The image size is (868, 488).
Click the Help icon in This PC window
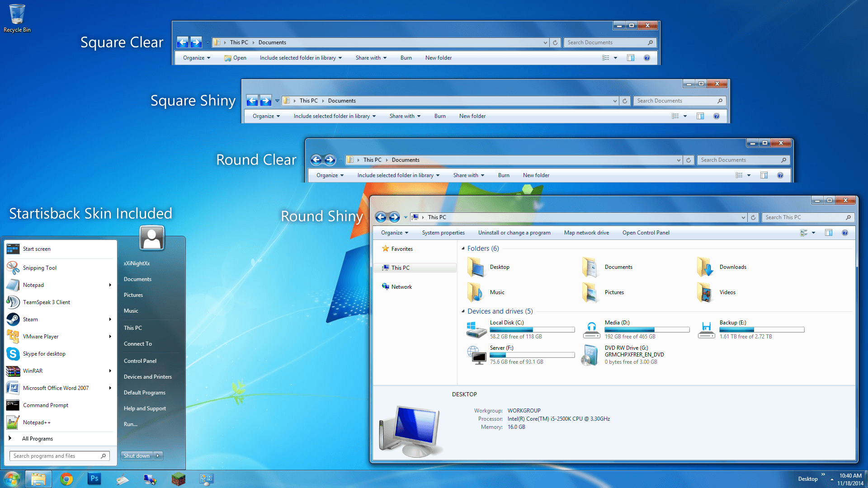click(x=844, y=233)
